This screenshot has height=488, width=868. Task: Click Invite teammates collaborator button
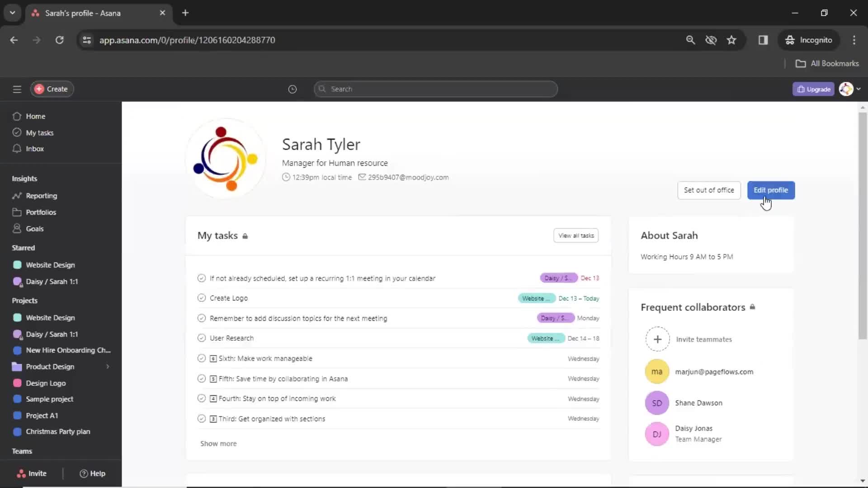[657, 339]
